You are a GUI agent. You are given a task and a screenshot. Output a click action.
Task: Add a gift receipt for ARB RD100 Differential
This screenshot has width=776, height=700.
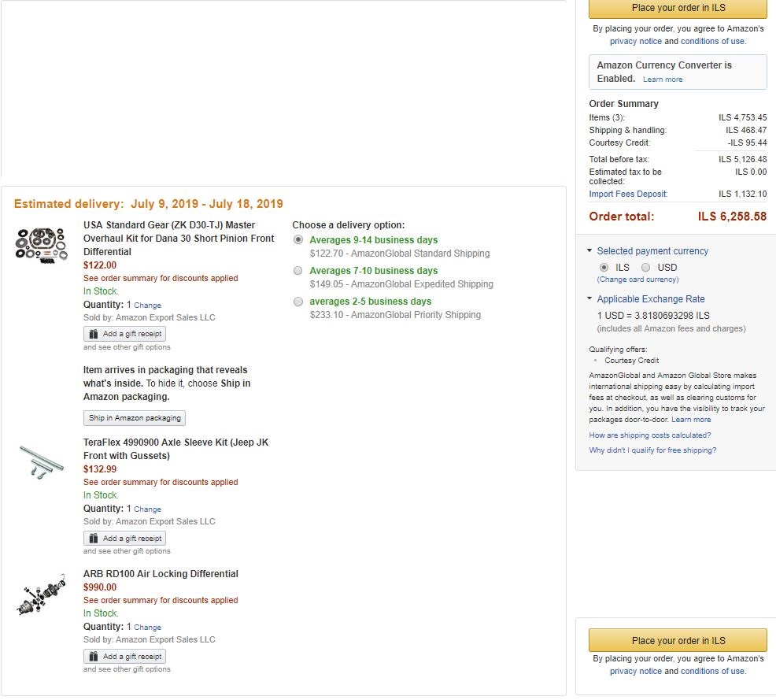[x=124, y=657]
